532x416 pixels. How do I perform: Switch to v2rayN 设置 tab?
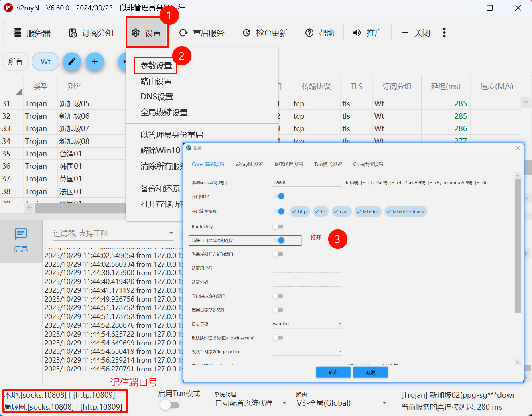tap(249, 164)
